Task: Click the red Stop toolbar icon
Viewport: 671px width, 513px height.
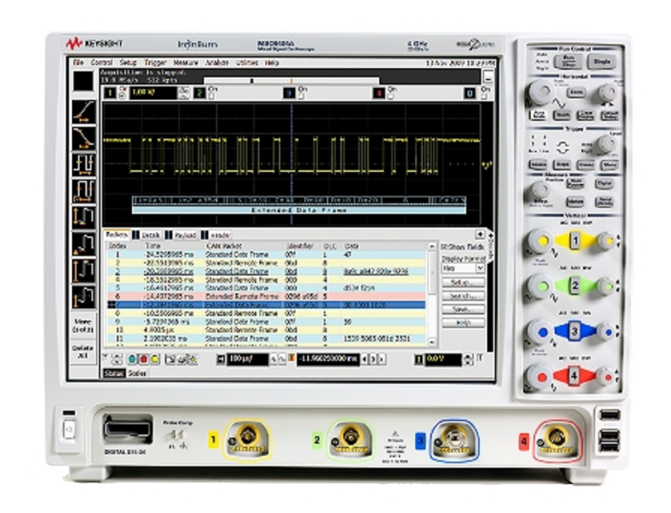Action: (x=143, y=360)
